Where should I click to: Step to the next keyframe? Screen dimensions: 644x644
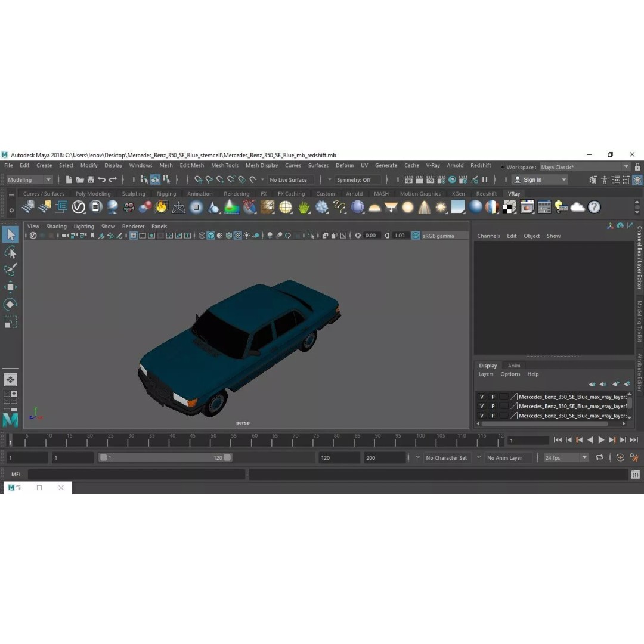coord(612,440)
